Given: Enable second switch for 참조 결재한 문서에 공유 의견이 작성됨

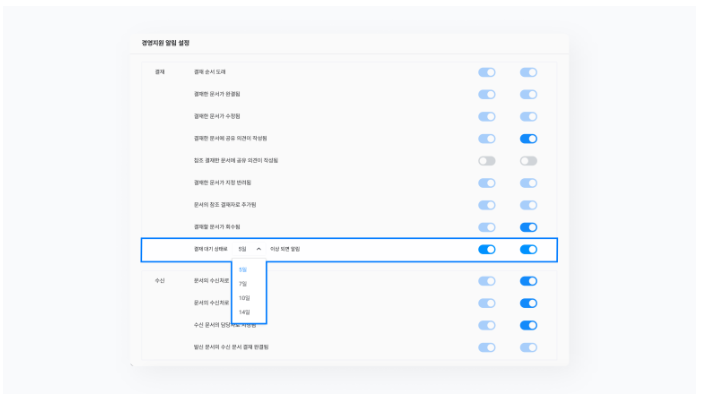Looking at the screenshot, I should (528, 161).
